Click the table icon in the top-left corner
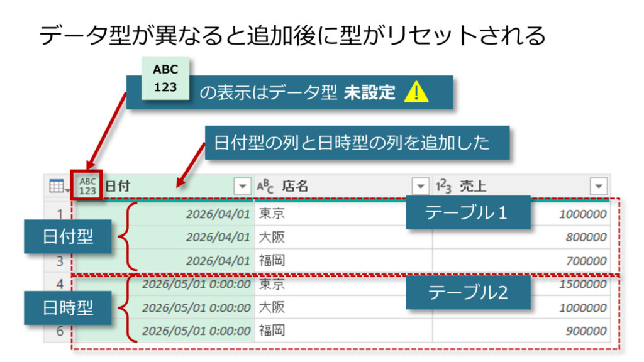Viewport: 644px width, 362px height. point(57,186)
